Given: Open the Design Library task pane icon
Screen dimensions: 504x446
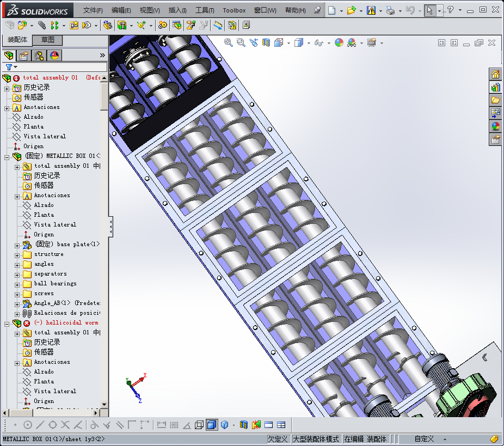Looking at the screenshot, I should 495,87.
